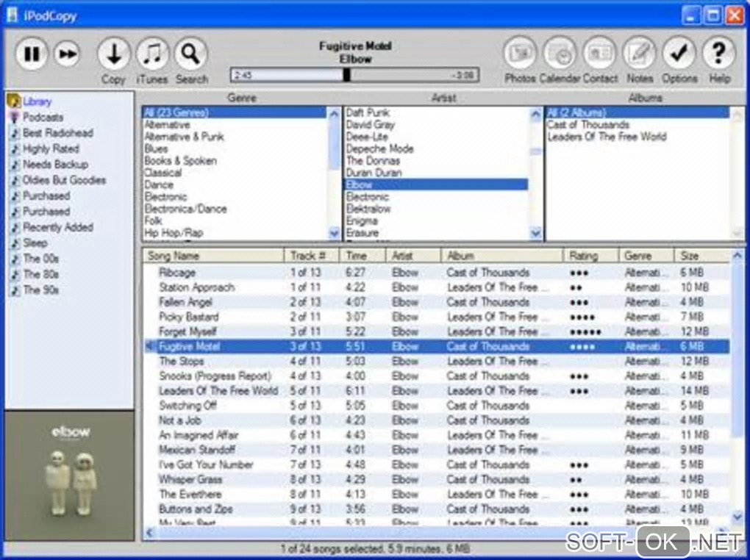Open the Notes icon
750x560 pixels.
pyautogui.click(x=639, y=53)
